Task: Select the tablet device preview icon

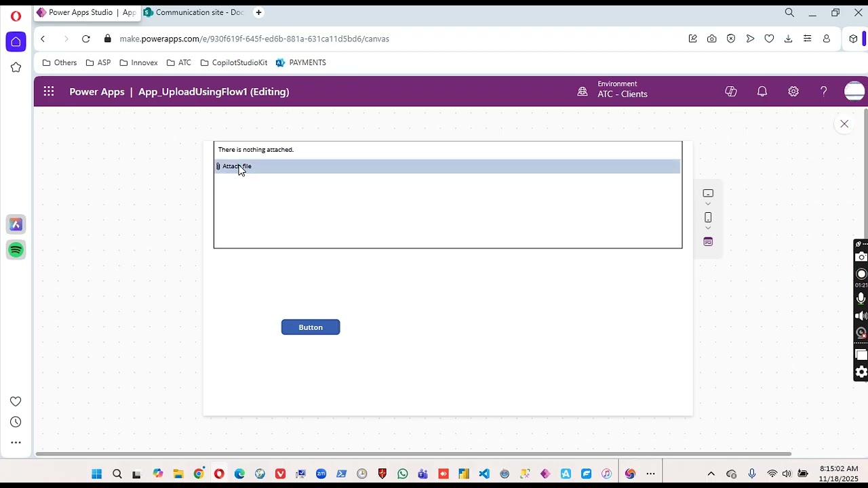Action: 708,193
